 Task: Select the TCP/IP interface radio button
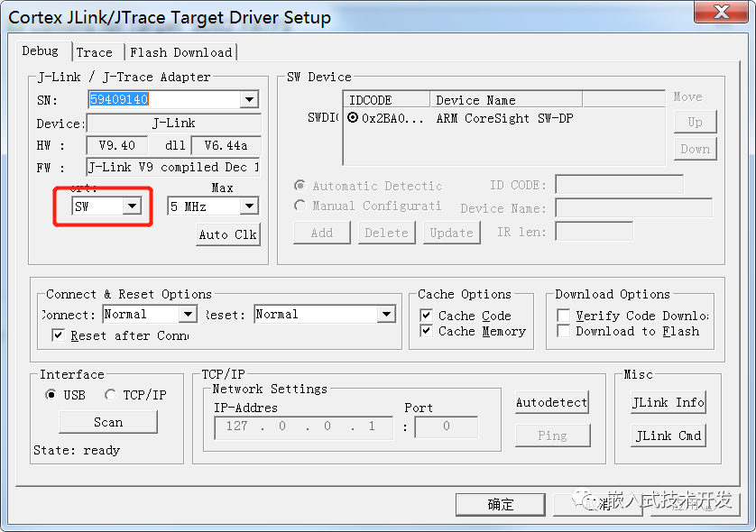tap(110, 395)
